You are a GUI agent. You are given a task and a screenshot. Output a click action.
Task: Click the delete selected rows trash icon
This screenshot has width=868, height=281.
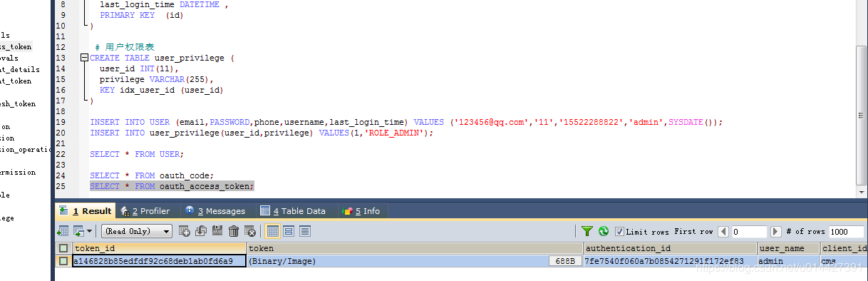pyautogui.click(x=234, y=231)
